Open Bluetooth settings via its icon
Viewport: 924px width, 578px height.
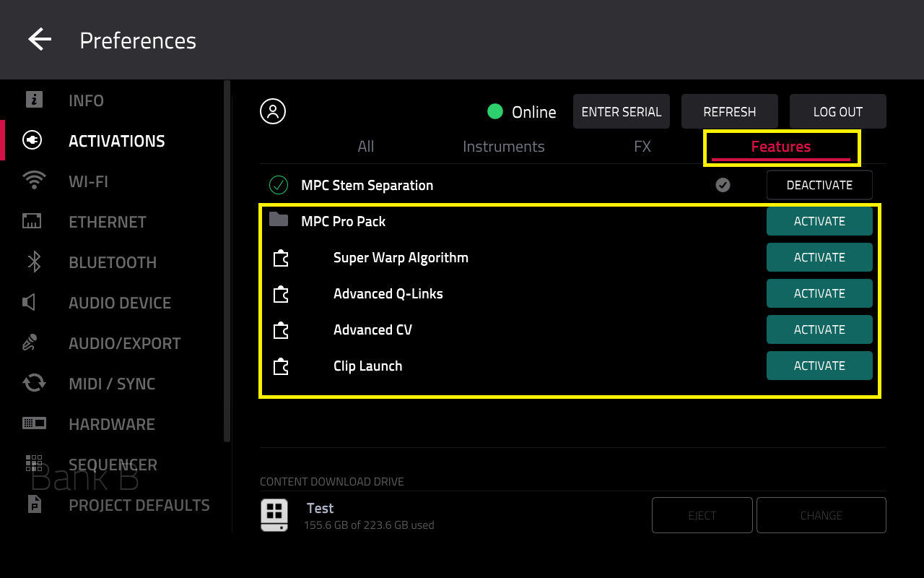(x=34, y=262)
